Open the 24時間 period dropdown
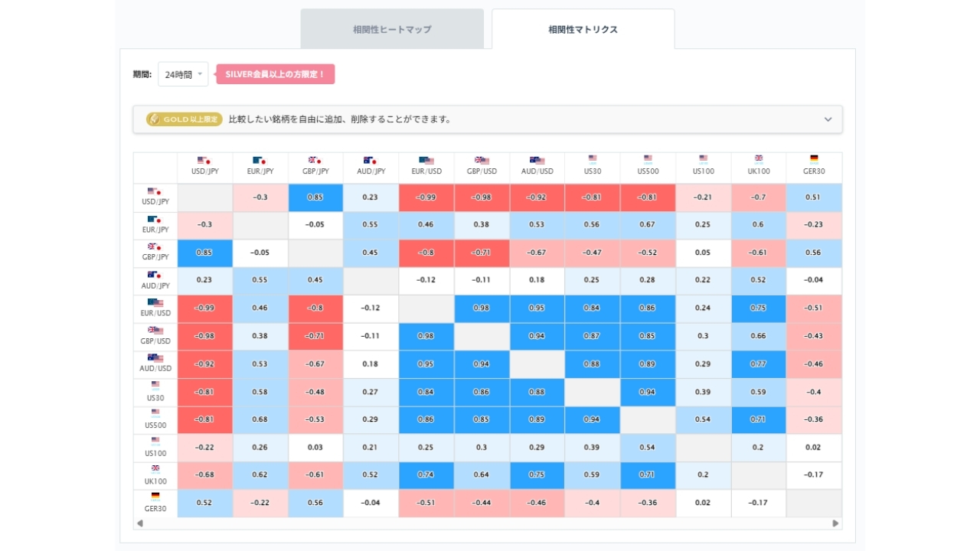980x551 pixels. (183, 74)
